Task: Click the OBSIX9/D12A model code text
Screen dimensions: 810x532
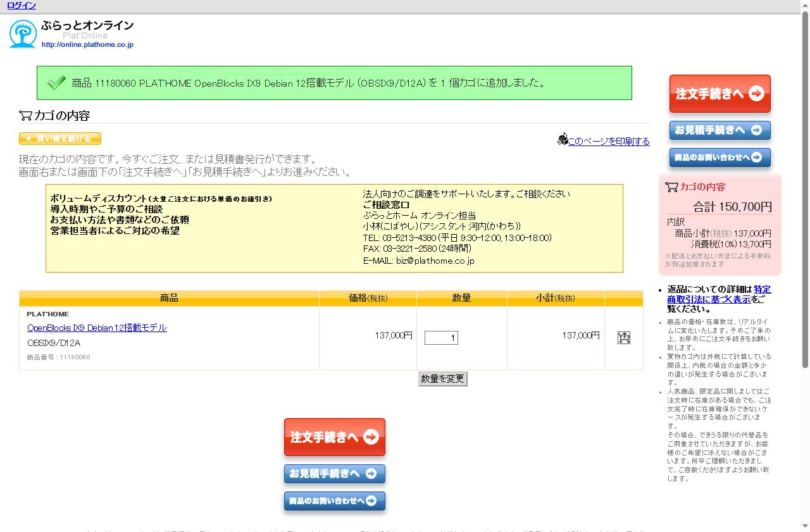Action: (54, 343)
